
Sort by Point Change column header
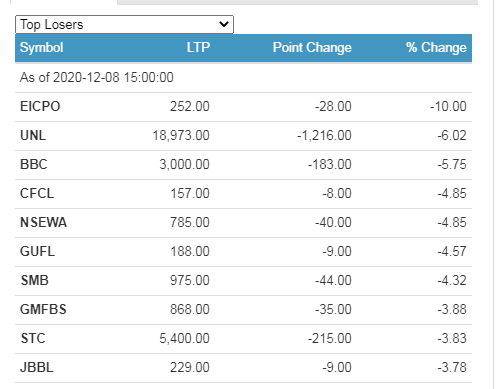pos(312,47)
